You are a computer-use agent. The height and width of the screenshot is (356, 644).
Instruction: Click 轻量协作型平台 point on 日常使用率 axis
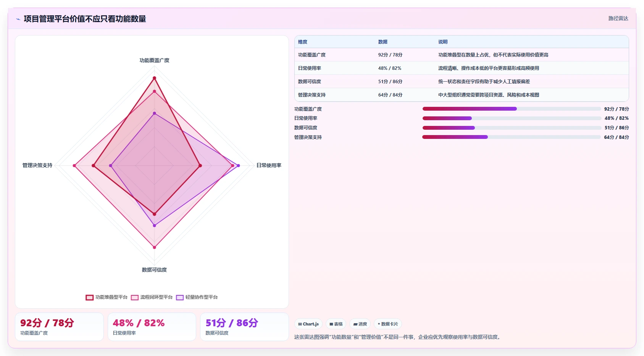coord(238,166)
